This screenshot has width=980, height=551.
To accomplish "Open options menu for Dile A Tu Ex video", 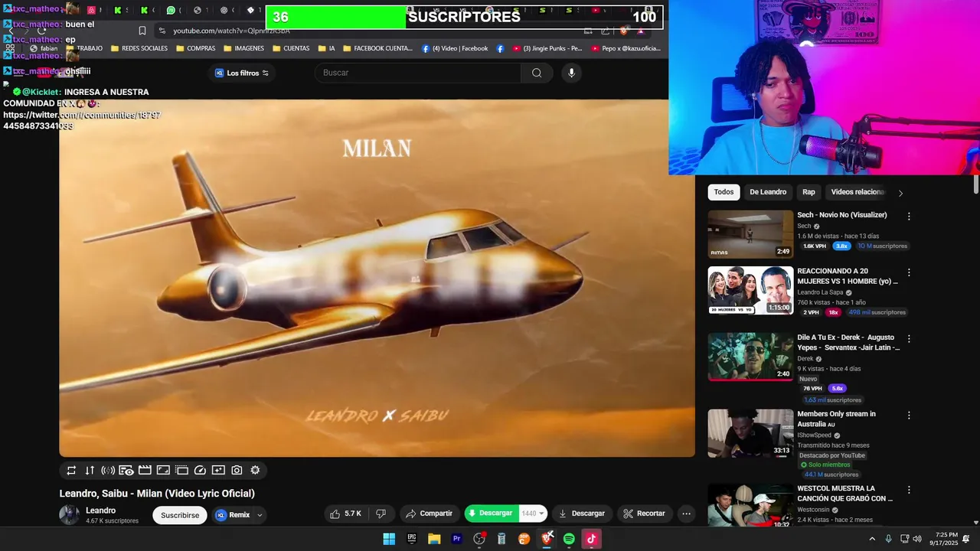I will click(x=909, y=338).
